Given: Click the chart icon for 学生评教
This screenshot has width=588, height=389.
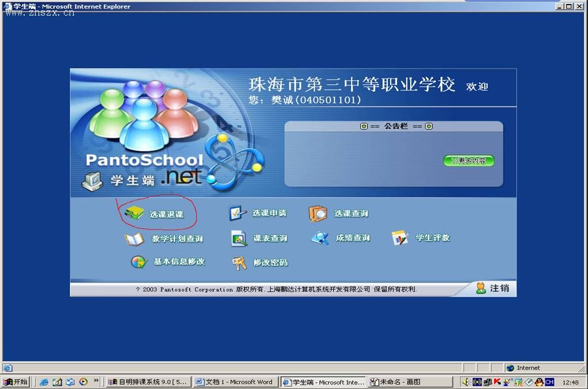Looking at the screenshot, I should click(399, 238).
